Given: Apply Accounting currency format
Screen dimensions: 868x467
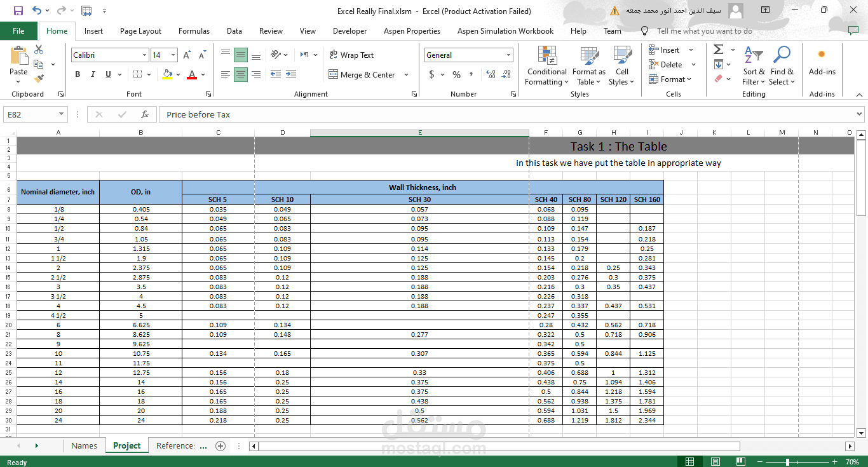Looking at the screenshot, I should point(432,74).
